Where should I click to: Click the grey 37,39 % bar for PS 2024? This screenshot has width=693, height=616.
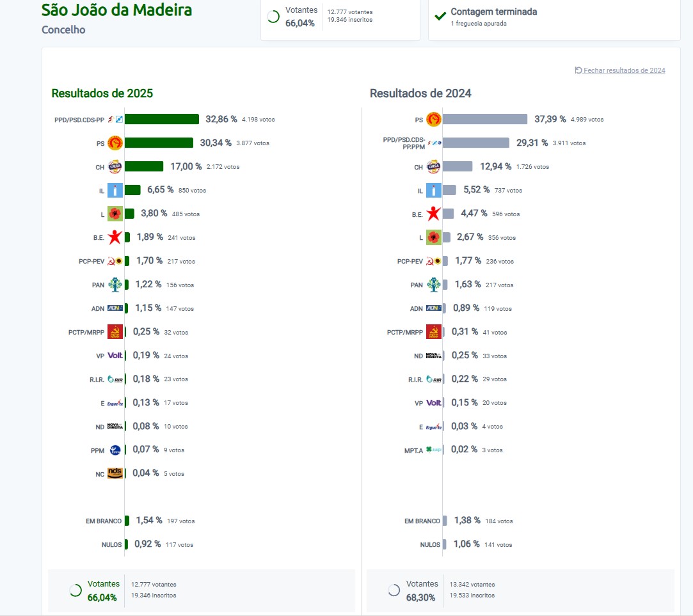pyautogui.click(x=485, y=120)
